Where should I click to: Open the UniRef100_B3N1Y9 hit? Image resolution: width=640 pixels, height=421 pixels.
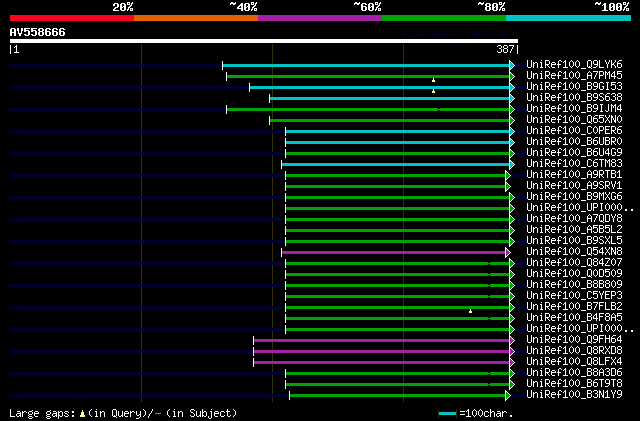click(x=574, y=395)
